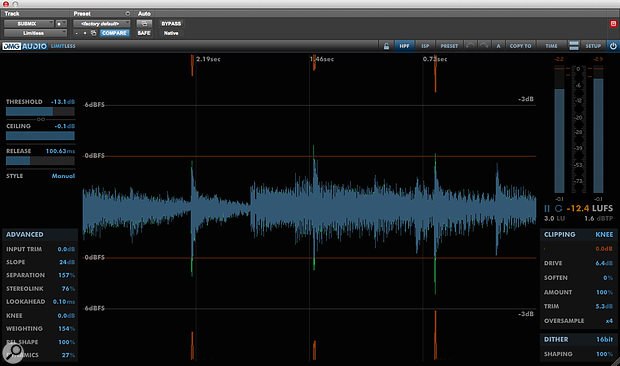Screen dimensions: 620x366
Task: Click the power bypass icon
Action: pyautogui.click(x=613, y=46)
